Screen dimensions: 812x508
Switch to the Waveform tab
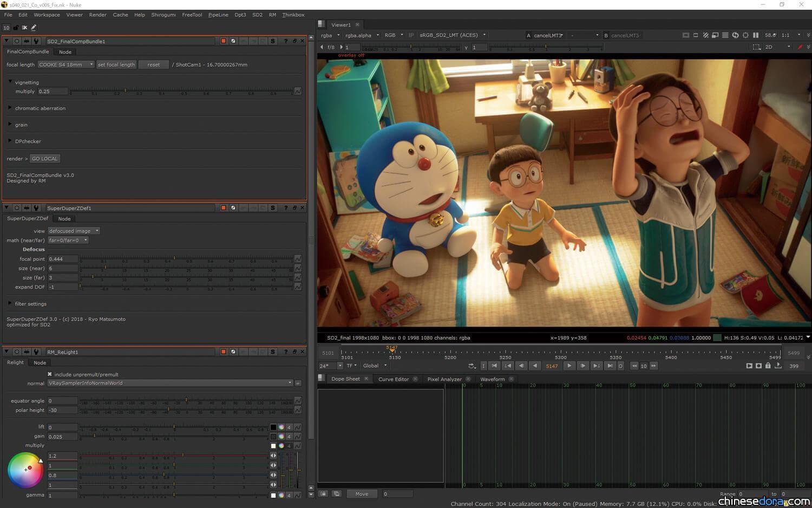click(493, 379)
